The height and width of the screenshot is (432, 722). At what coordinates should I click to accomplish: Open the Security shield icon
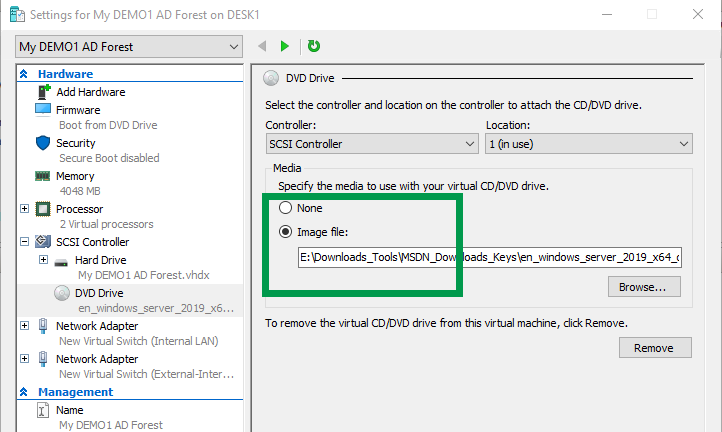43,143
